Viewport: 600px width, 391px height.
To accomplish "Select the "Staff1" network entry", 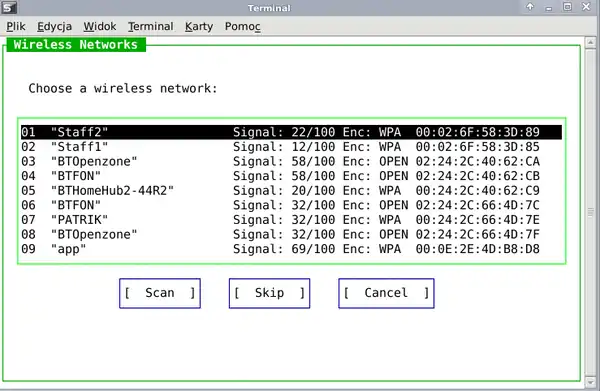I will coord(291,147).
